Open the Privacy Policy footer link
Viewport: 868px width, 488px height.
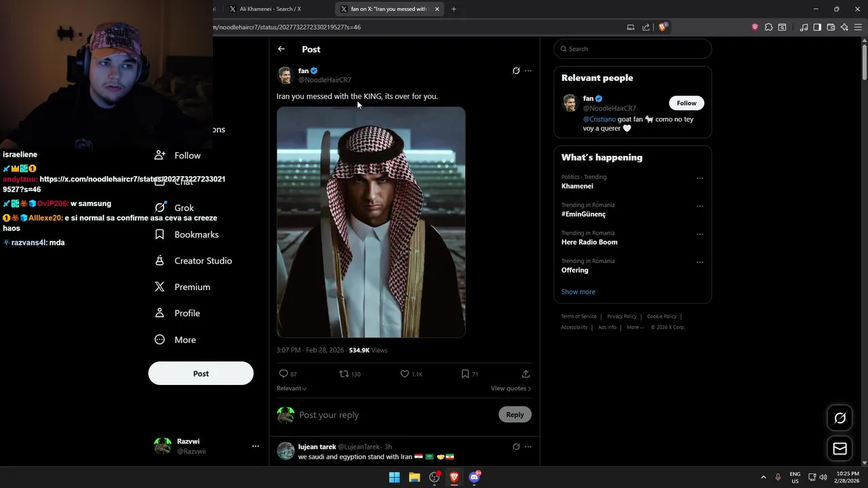click(x=622, y=317)
